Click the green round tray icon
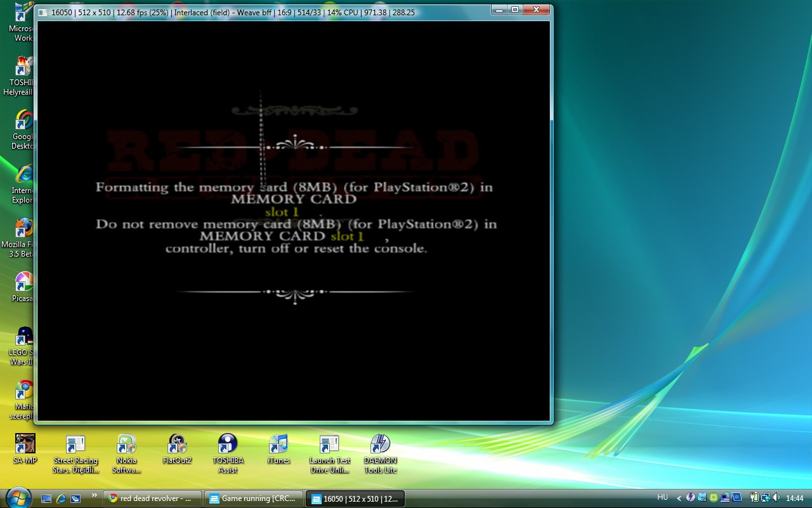This screenshot has width=812, height=508. tap(714, 497)
